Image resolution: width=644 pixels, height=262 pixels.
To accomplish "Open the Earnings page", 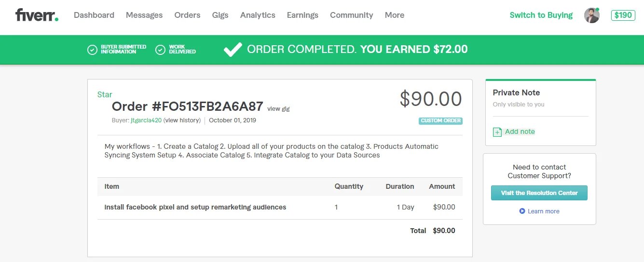I will pyautogui.click(x=302, y=15).
